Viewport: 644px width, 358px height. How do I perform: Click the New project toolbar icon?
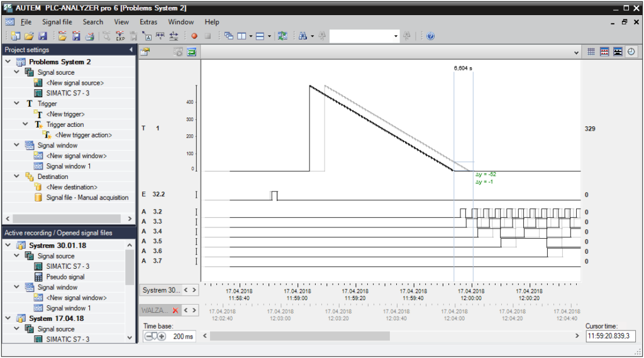click(x=16, y=36)
